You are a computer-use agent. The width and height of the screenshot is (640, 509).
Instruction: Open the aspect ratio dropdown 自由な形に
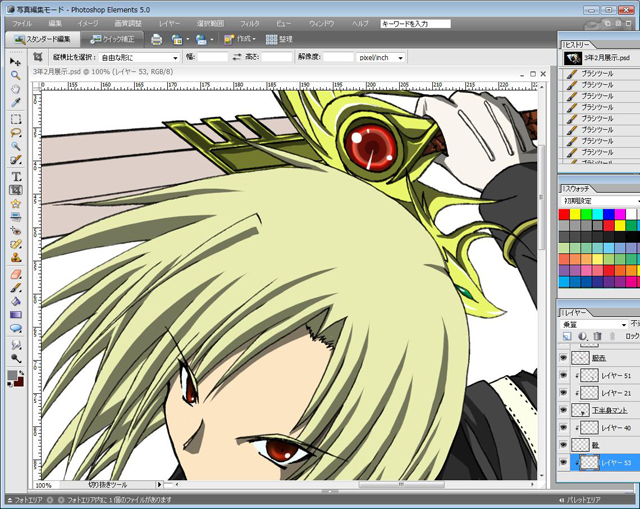(139, 58)
